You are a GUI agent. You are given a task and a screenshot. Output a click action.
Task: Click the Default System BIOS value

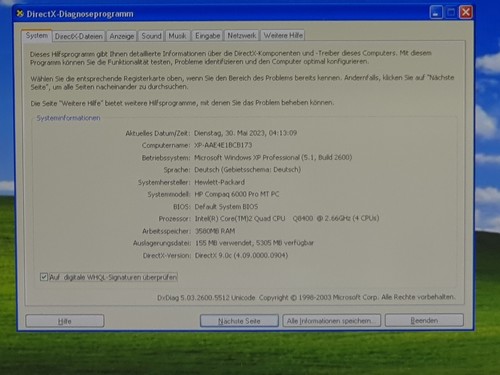tap(226, 207)
